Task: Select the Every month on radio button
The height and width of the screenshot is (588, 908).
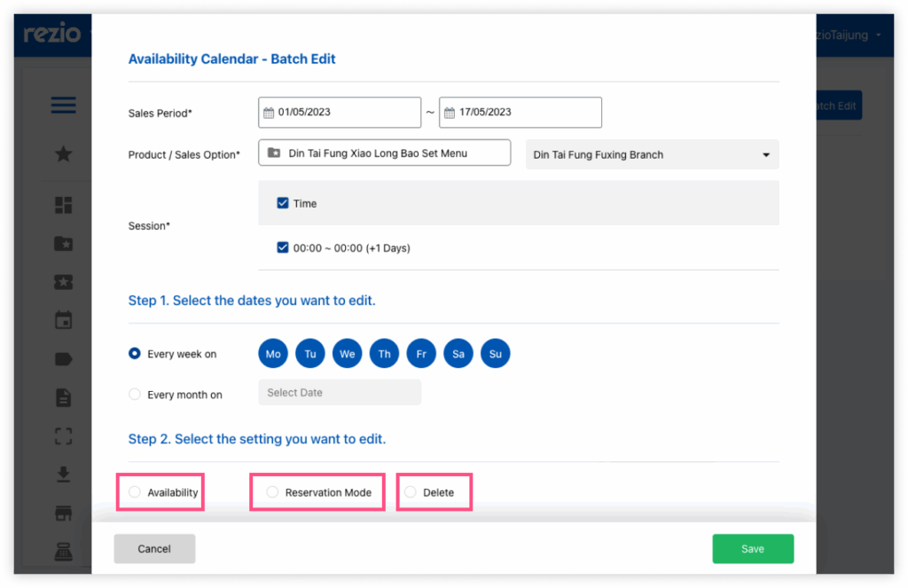Action: point(135,395)
